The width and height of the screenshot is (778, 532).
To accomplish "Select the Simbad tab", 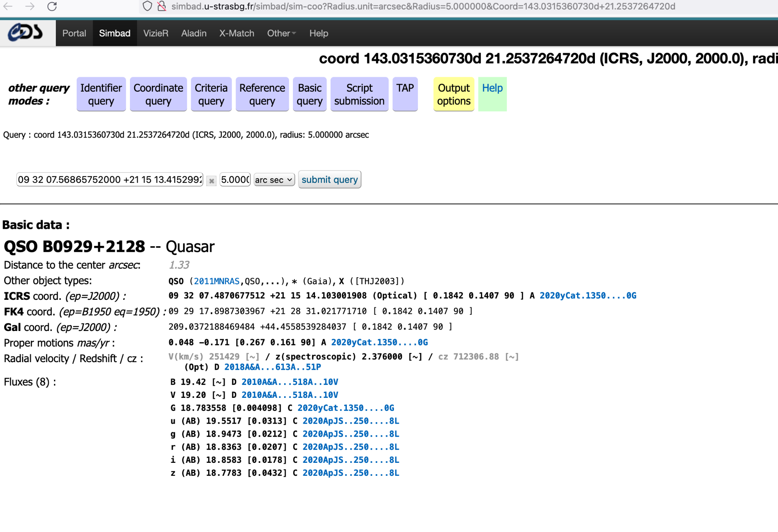I will coord(115,33).
